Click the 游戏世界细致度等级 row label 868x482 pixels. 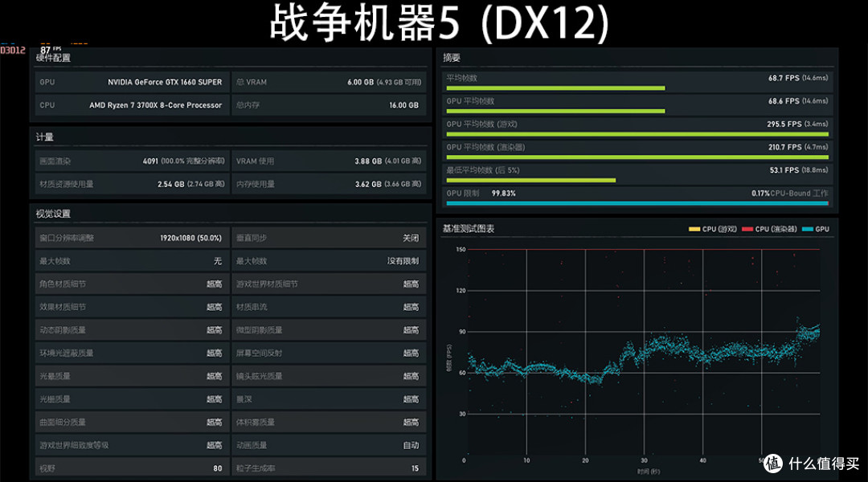coord(74,446)
